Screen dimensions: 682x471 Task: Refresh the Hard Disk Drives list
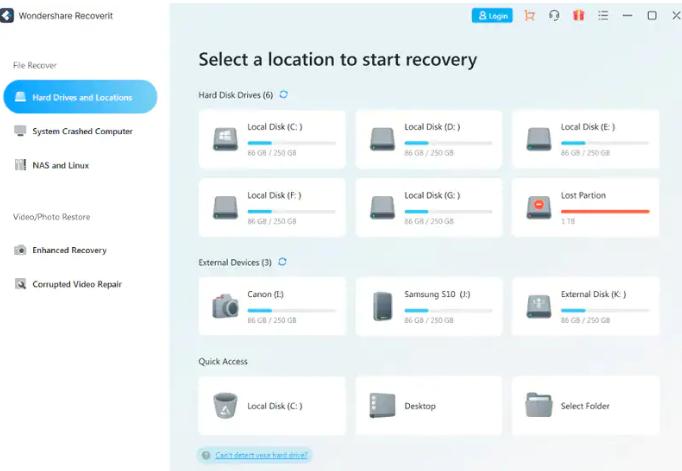click(x=284, y=94)
